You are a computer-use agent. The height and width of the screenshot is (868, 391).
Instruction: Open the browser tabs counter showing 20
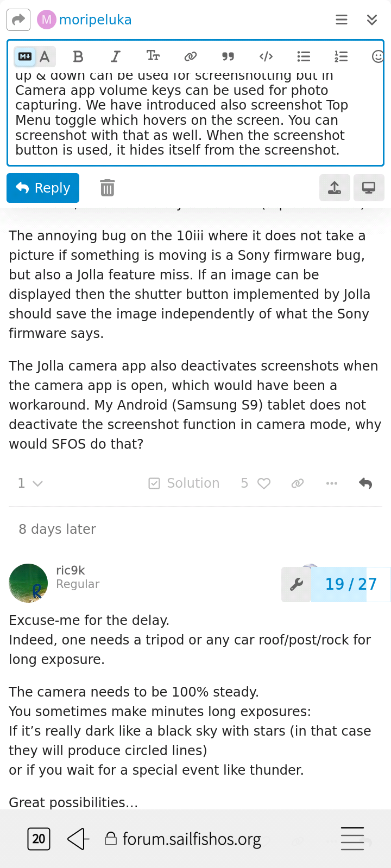click(39, 839)
